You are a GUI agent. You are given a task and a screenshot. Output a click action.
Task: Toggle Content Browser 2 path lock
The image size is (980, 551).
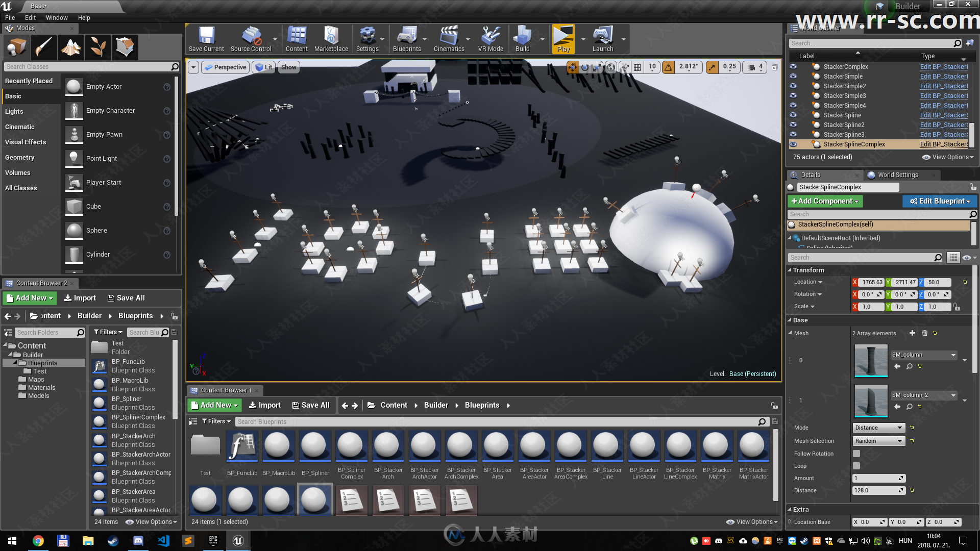pos(174,316)
